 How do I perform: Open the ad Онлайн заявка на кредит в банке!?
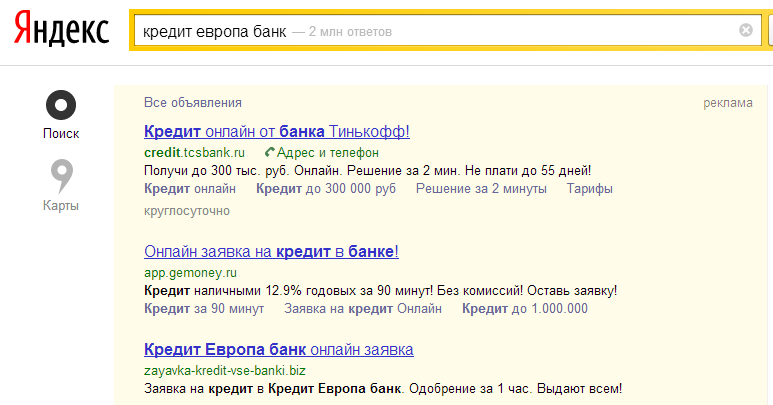point(271,252)
